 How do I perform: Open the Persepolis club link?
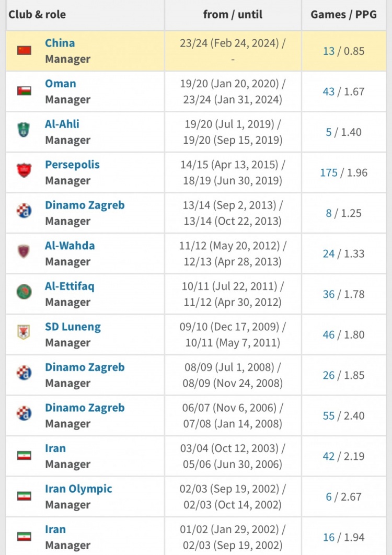72,165
